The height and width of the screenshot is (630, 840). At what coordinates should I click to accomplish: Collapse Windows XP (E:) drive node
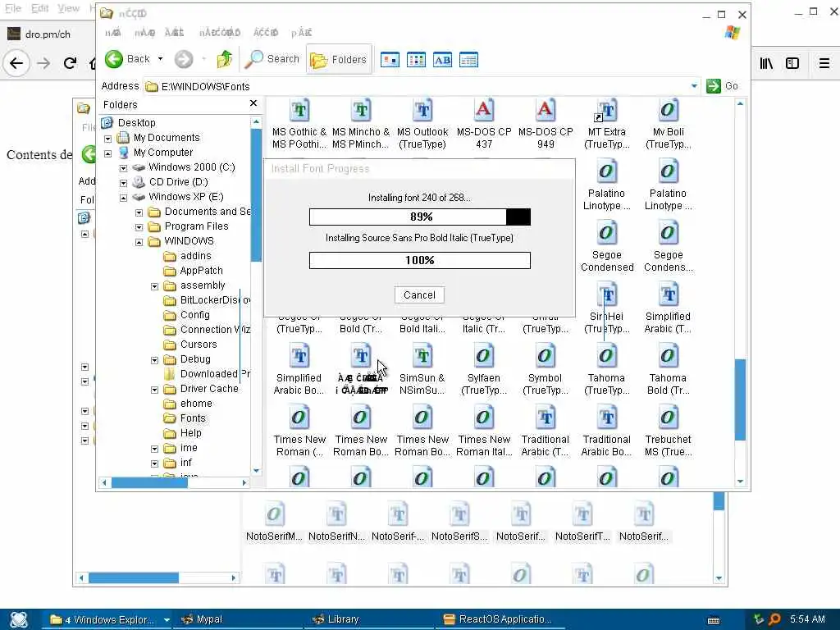pos(123,197)
